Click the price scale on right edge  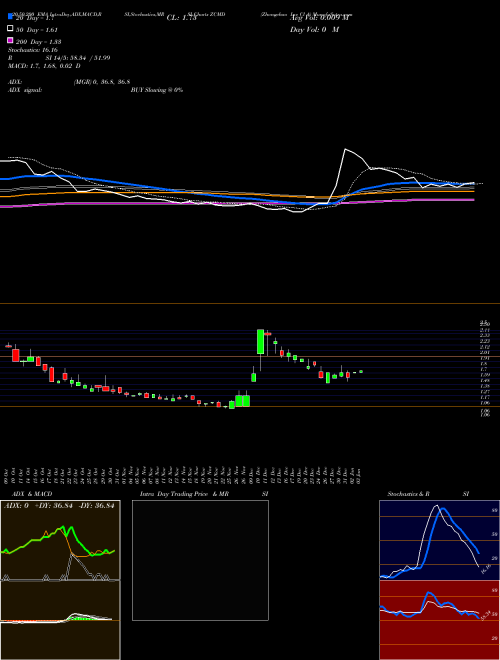coord(485,369)
